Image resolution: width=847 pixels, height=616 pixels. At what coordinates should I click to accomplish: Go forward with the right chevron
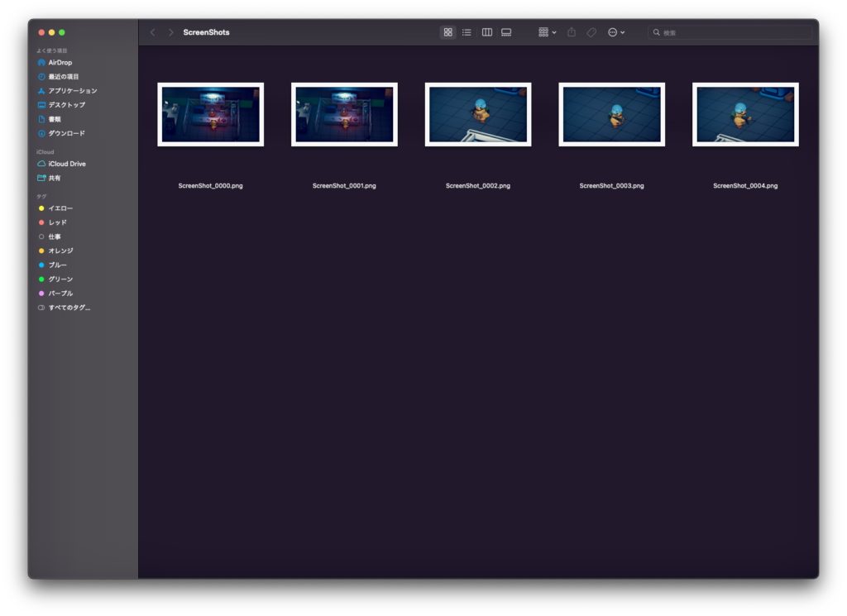point(171,32)
